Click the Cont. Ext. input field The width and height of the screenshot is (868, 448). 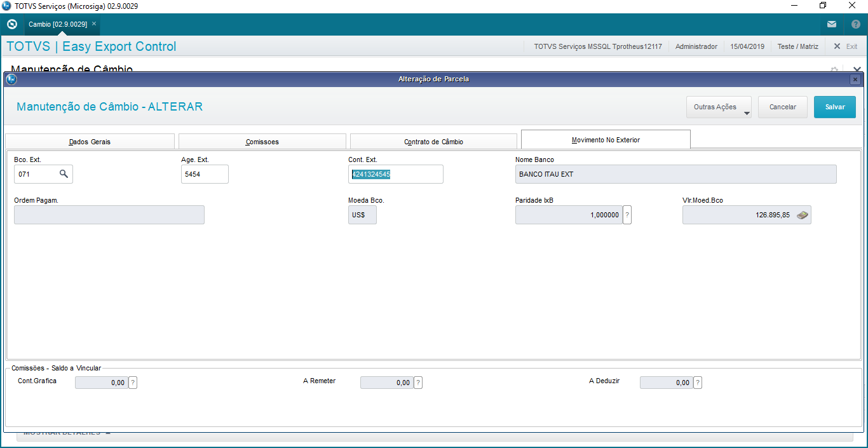coord(396,174)
